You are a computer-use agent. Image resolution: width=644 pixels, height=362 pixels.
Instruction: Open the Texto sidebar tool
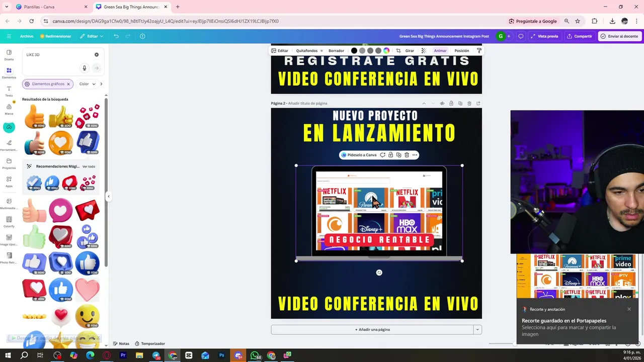click(x=9, y=91)
